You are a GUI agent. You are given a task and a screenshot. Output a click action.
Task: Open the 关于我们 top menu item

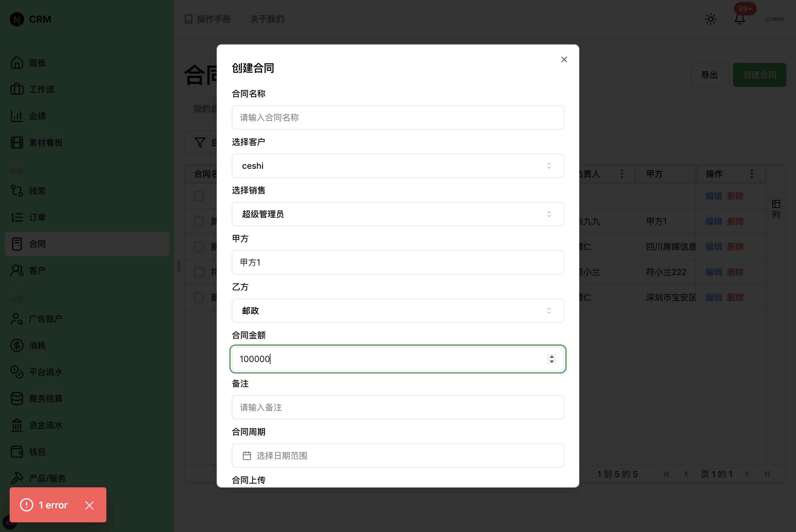(x=267, y=19)
